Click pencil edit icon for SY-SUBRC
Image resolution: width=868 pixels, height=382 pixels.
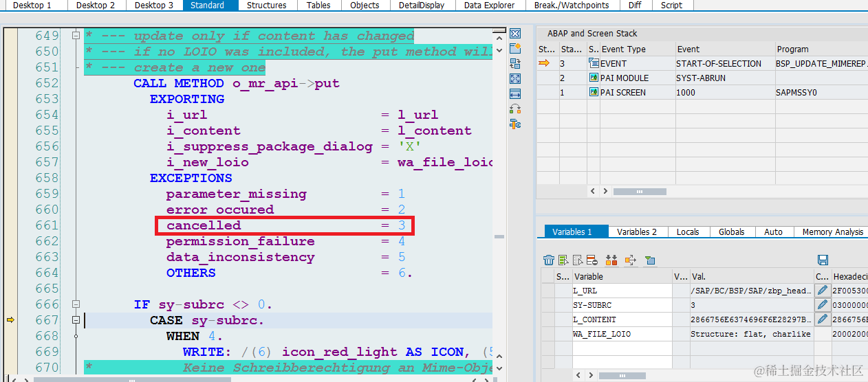tap(823, 305)
